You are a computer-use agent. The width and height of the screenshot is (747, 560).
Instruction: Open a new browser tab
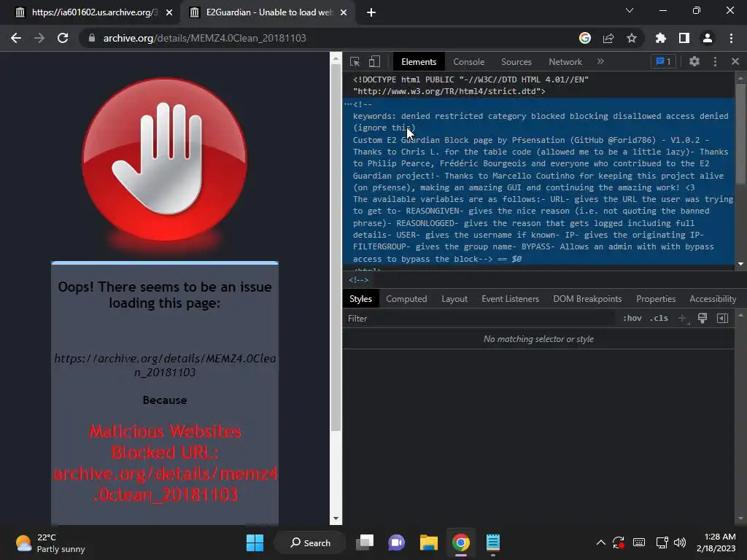(x=371, y=12)
